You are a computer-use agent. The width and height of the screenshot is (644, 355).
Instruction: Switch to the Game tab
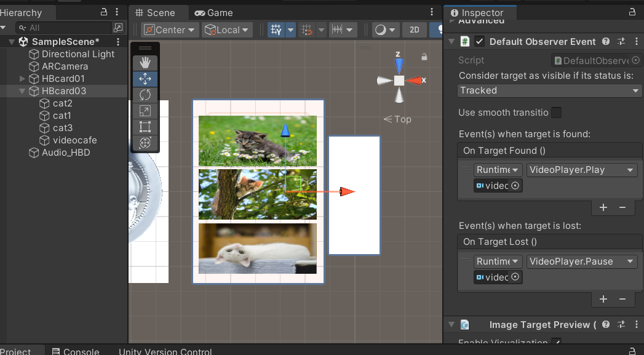pyautogui.click(x=213, y=13)
